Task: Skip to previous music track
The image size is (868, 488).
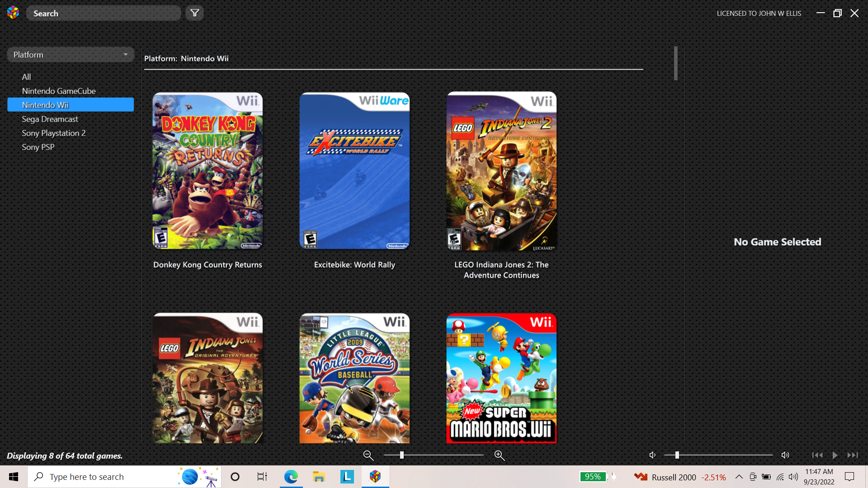Action: (x=817, y=455)
